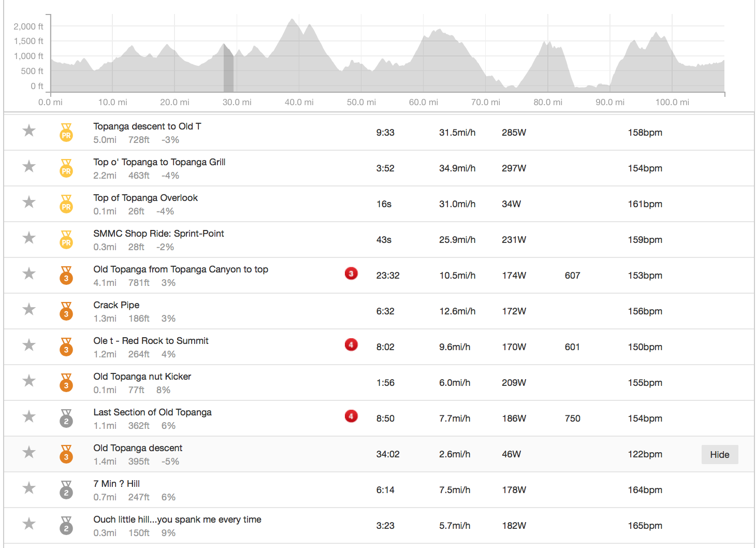The height and width of the screenshot is (548, 756).
Task: Click silver medal on Last Section of Old Topanga
Action: coord(66,419)
